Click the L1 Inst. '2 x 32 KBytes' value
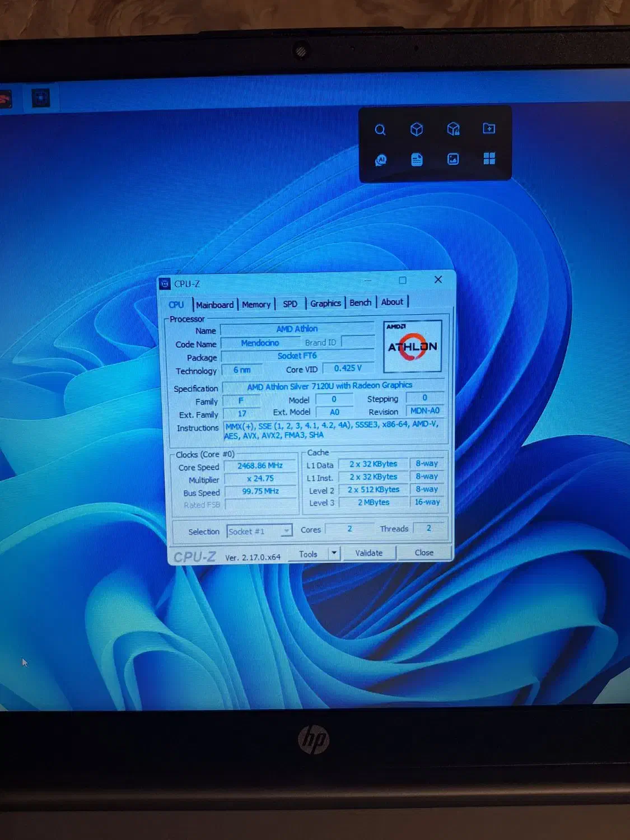 pyautogui.click(x=373, y=477)
